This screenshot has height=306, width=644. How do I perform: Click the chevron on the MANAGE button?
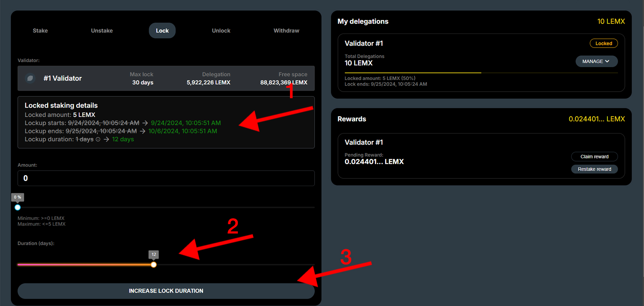[x=607, y=61]
